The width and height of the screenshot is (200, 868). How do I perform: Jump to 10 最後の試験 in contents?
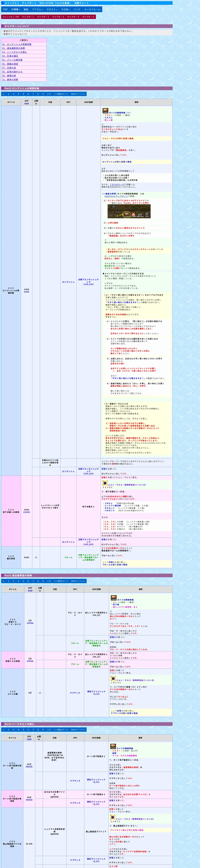(10, 80)
